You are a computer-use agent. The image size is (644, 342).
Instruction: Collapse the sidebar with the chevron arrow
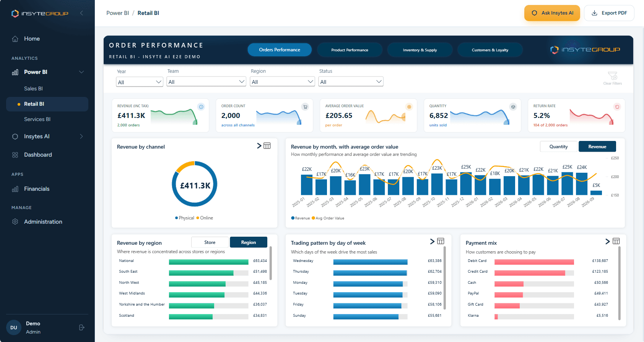[81, 13]
